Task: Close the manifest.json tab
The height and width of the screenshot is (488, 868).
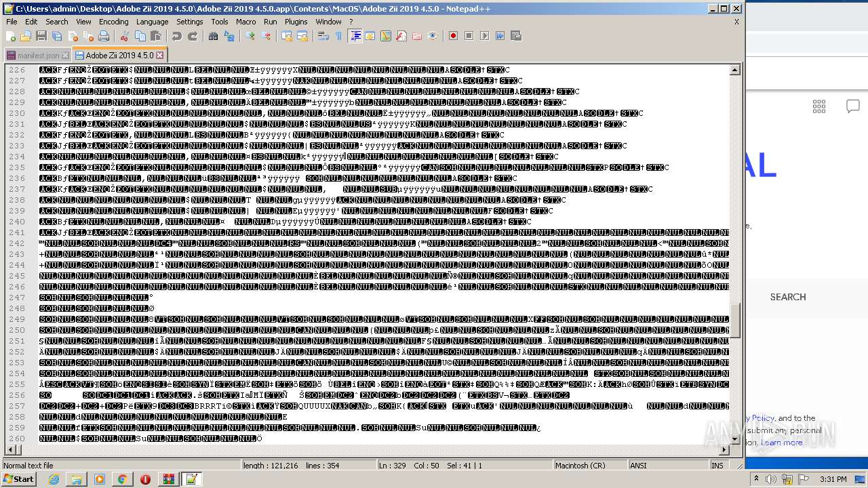Action: [65, 56]
